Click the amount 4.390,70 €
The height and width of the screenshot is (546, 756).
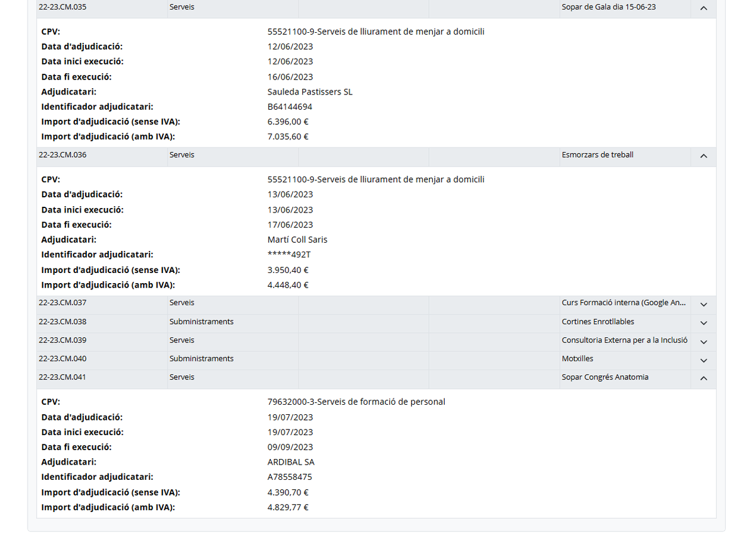288,492
